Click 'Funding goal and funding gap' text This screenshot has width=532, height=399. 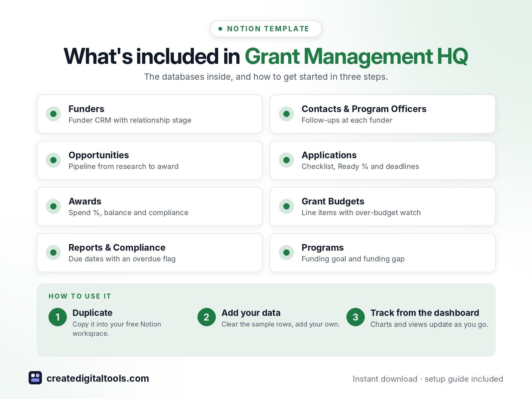pos(353,259)
